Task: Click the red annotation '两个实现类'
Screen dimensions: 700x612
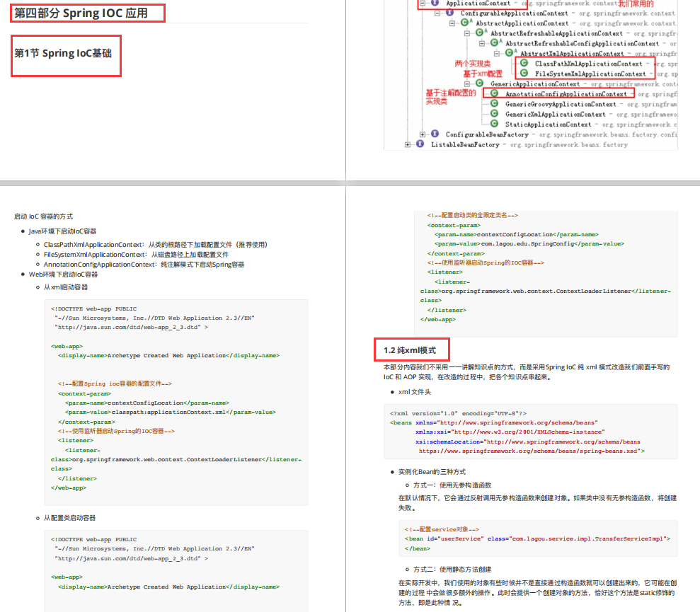Action: (x=472, y=64)
